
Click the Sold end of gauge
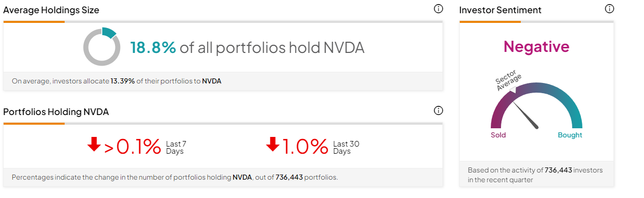pos(498,135)
